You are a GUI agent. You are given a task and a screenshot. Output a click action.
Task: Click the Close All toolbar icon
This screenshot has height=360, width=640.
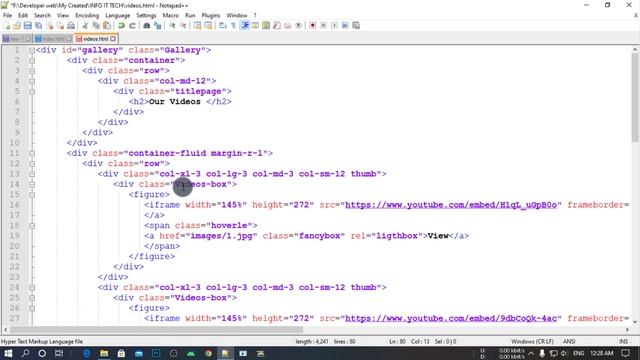60,25
